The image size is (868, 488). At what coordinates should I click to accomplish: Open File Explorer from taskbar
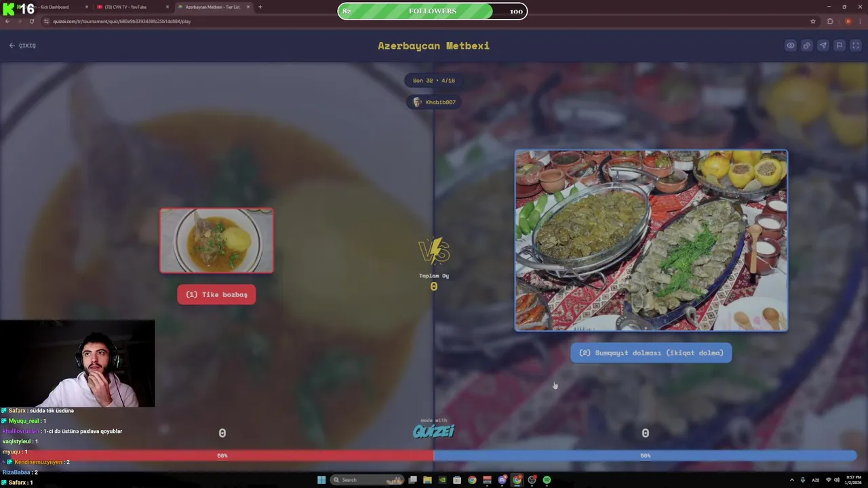427,480
